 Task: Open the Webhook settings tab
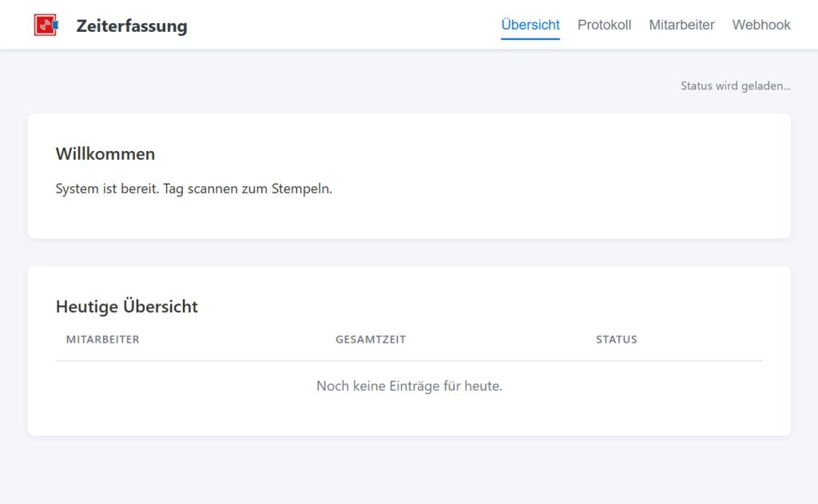(x=761, y=25)
